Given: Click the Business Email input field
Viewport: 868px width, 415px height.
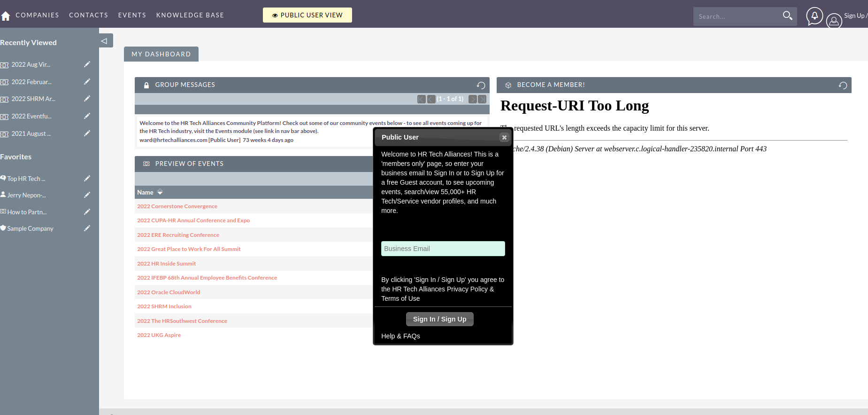Looking at the screenshot, I should click(443, 249).
